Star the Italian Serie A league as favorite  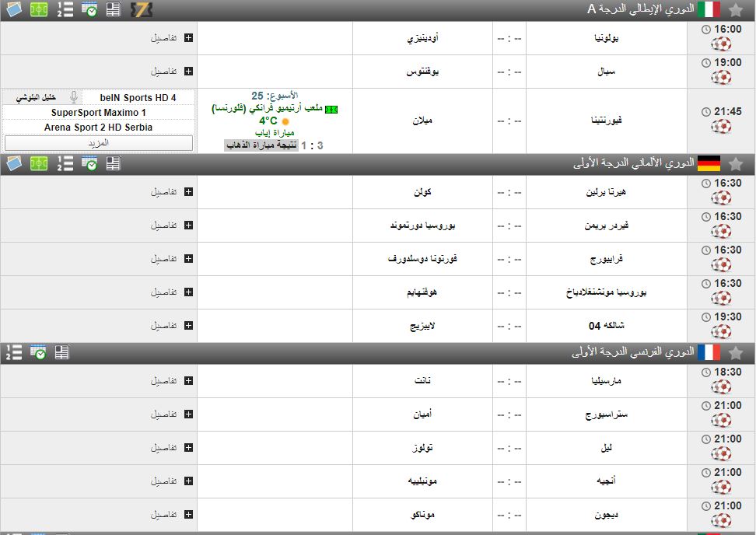(x=736, y=9)
